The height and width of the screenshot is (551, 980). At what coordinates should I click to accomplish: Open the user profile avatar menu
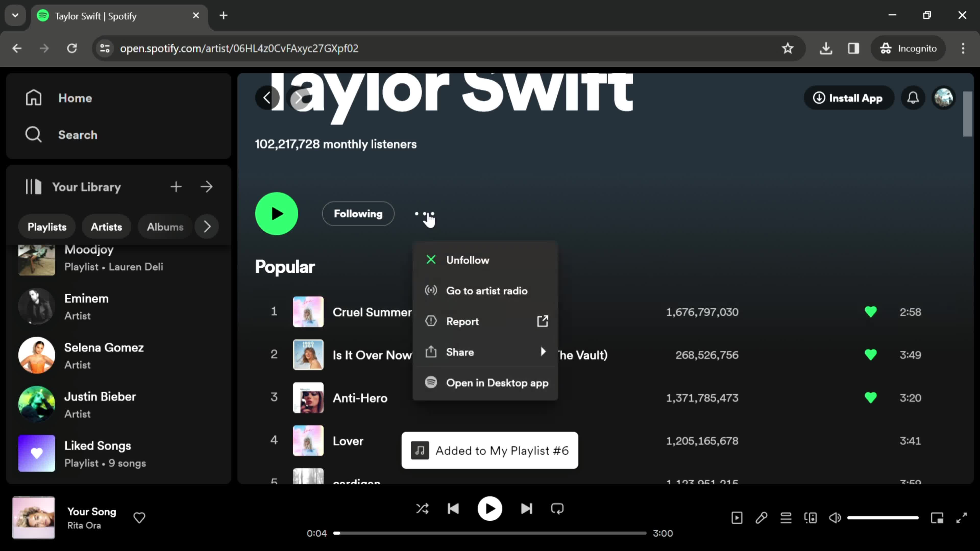(944, 98)
